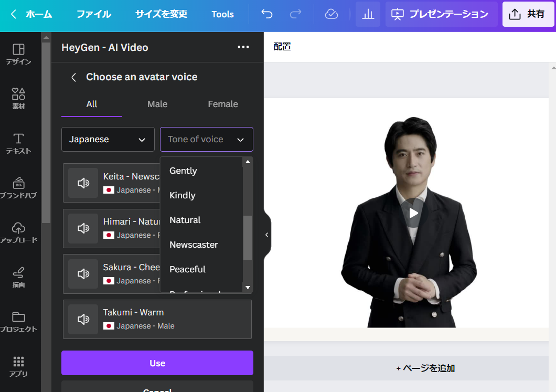Viewport: 556px width, 392px height.
Task: Open the テキスト panel
Action: pos(18,143)
